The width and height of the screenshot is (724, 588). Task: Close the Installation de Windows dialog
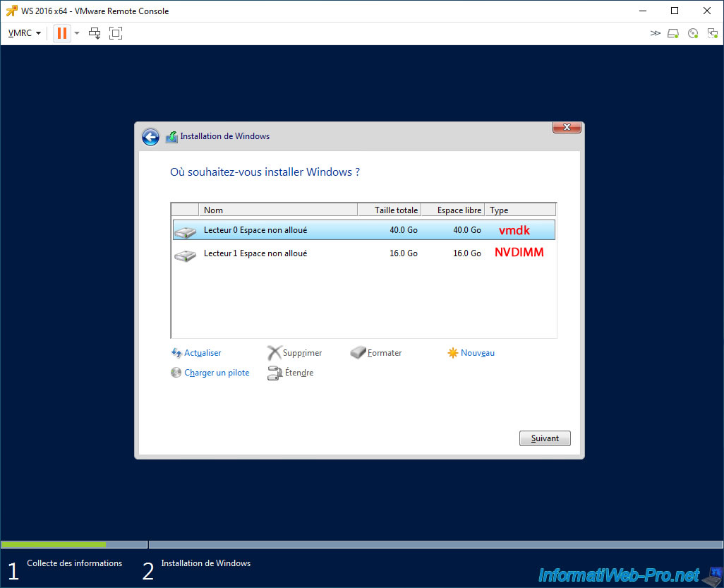pos(567,127)
